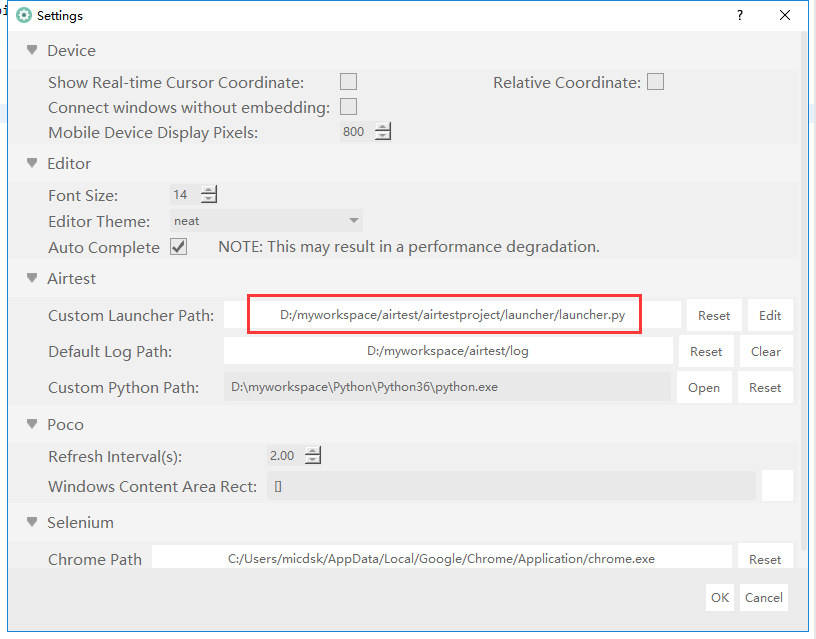816x639 pixels.
Task: Reset the Custom Launcher Path
Action: pos(714,315)
